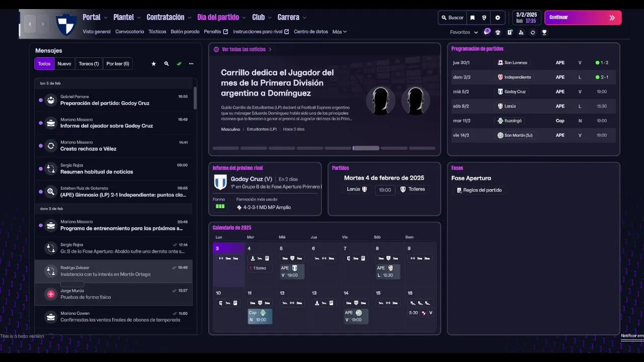Open the player search shortcut icon
Image resolution: width=644 pixels, height=362 pixels.
[x=521, y=32]
